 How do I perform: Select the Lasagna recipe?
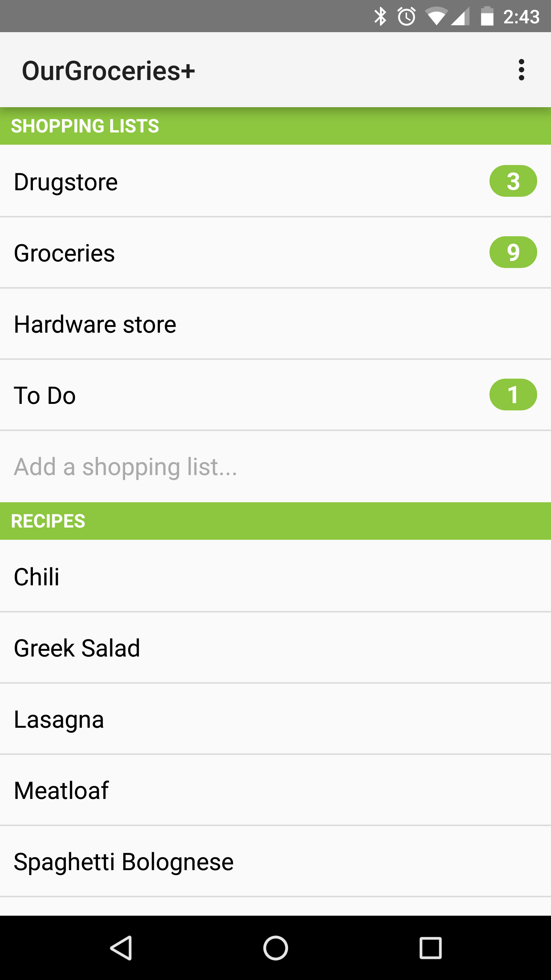click(x=275, y=719)
